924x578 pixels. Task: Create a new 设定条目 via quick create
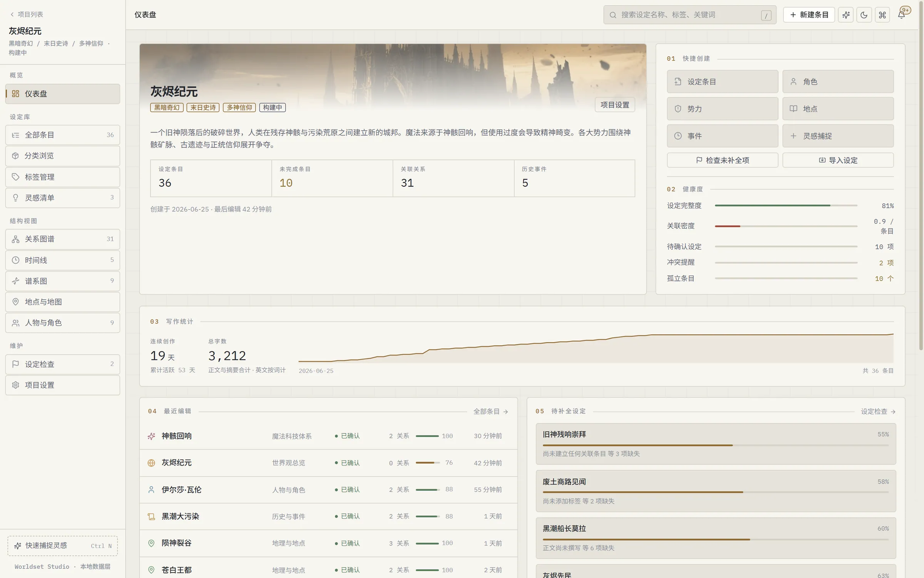pos(722,82)
